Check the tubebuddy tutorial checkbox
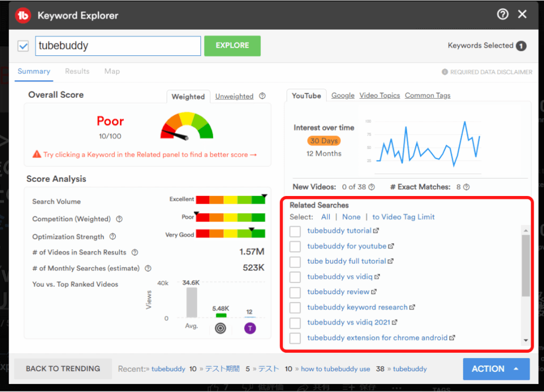The width and height of the screenshot is (544, 392). click(x=295, y=231)
